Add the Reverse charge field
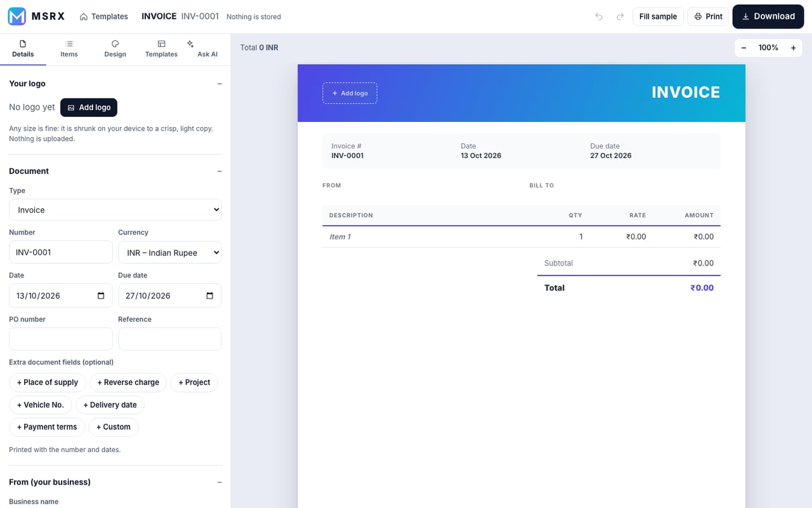 (128, 382)
